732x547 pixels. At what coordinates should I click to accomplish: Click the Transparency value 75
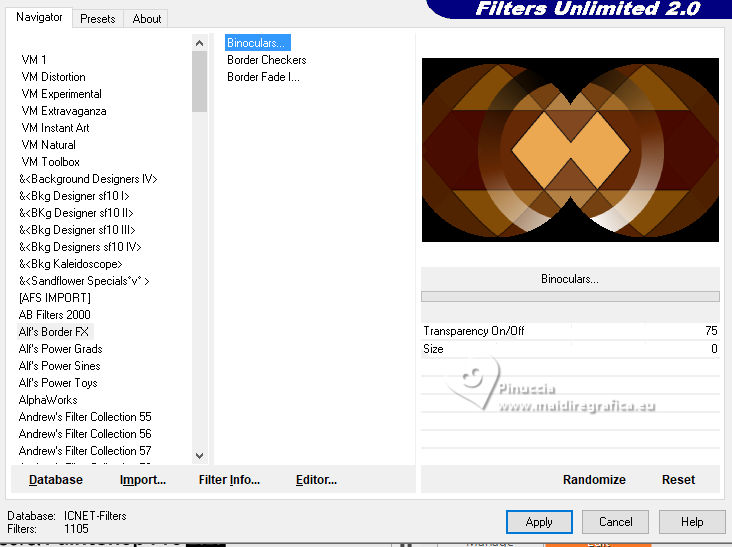[x=711, y=331]
